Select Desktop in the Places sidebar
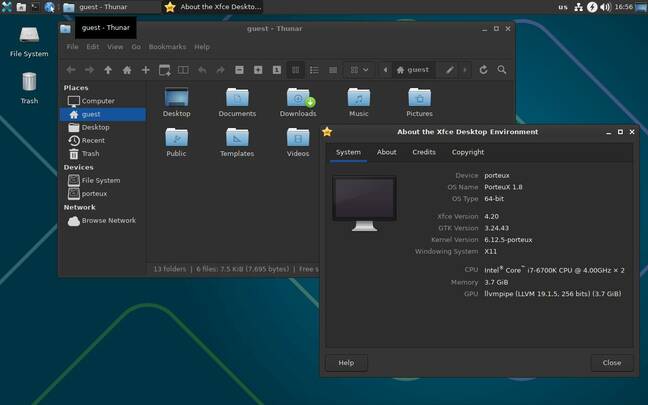Screen dimensions: 648x405 (x=103, y=127)
